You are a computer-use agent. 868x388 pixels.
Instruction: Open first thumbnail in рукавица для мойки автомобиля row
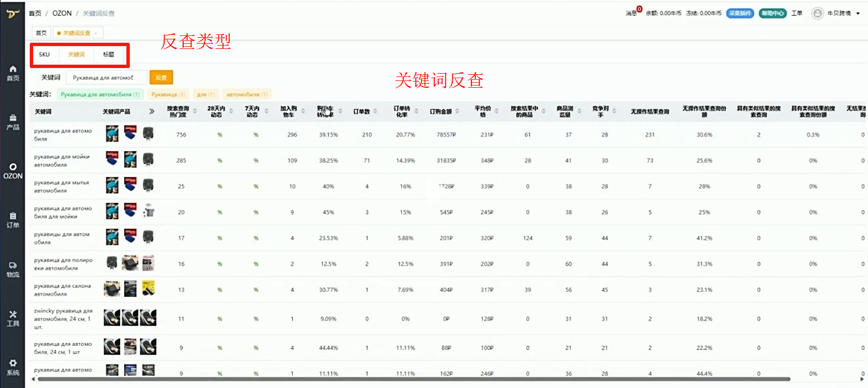(112, 160)
